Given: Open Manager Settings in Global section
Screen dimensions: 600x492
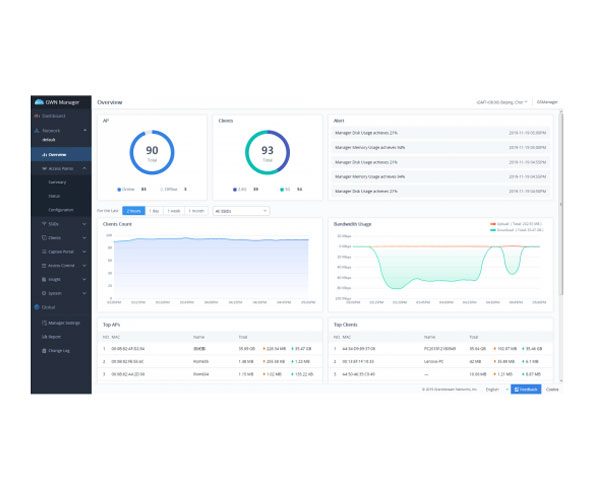Looking at the screenshot, I should 63,323.
